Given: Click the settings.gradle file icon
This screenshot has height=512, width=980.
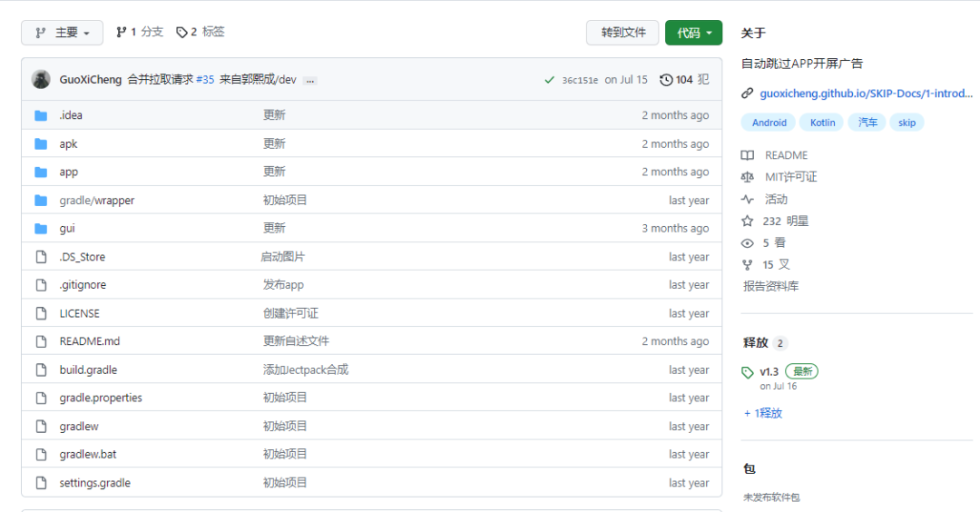Looking at the screenshot, I should [x=41, y=483].
